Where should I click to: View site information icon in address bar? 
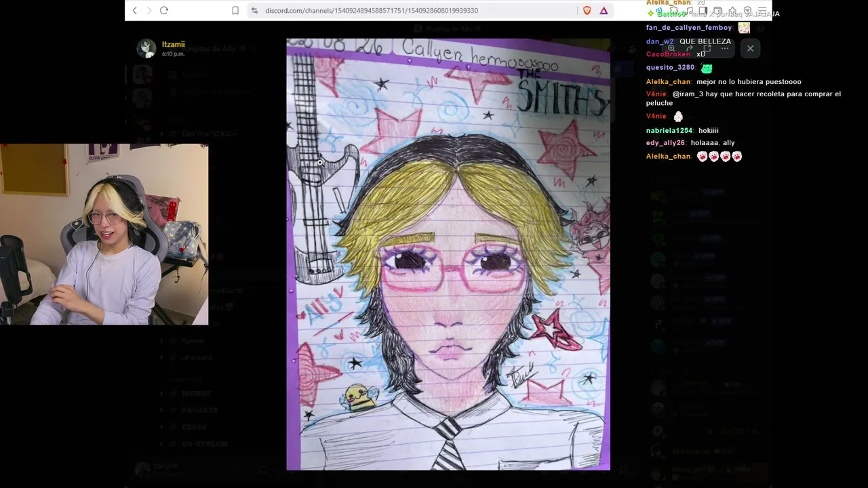[x=254, y=10]
